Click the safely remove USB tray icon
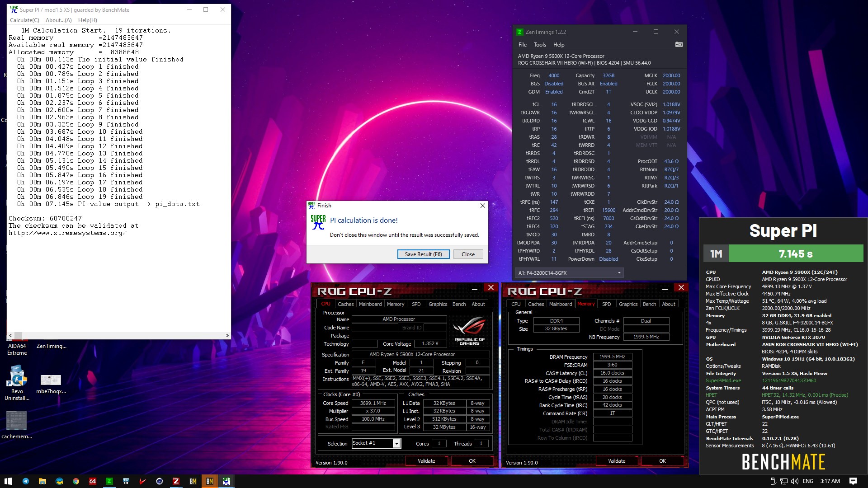Viewport: 868px width, 488px height. 773,481
